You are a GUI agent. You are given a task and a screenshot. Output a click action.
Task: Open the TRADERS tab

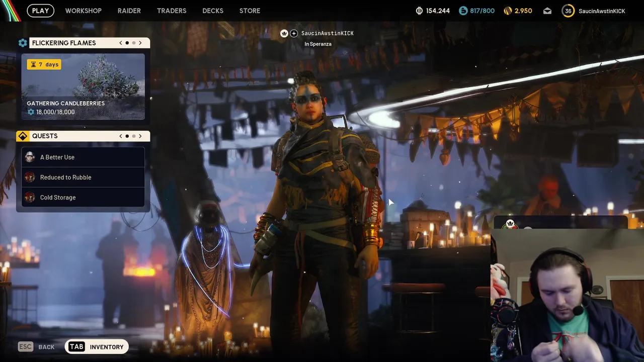coord(172,11)
